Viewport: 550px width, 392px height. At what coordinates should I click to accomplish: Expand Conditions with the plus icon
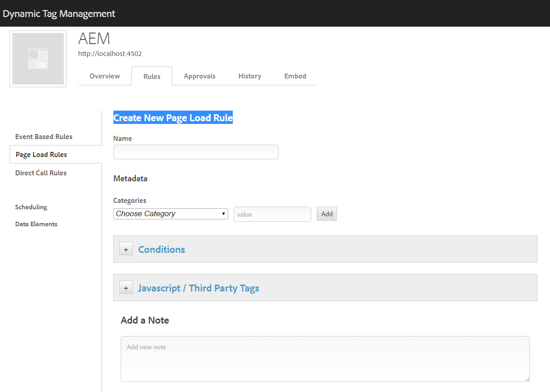coord(126,249)
